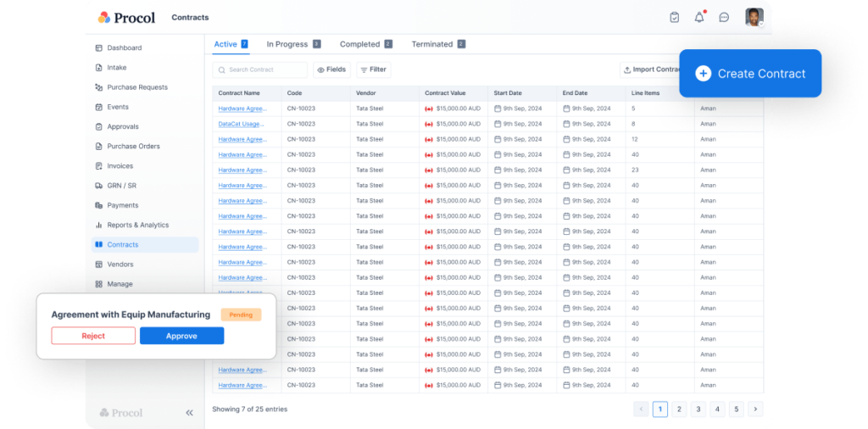This screenshot has width=868, height=429.
Task: Go to Purchase Orders in sidebar
Action: coord(133,147)
